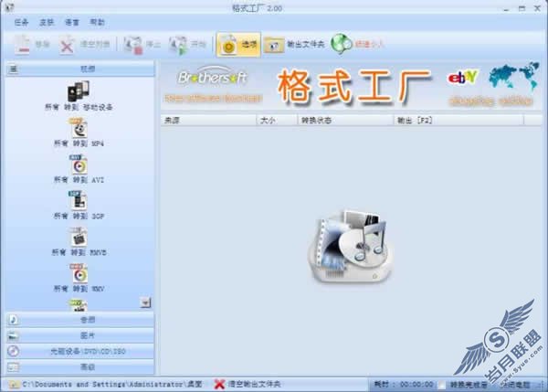Sort by the 转换状态 status column
The height and width of the screenshot is (392, 548).
345,121
